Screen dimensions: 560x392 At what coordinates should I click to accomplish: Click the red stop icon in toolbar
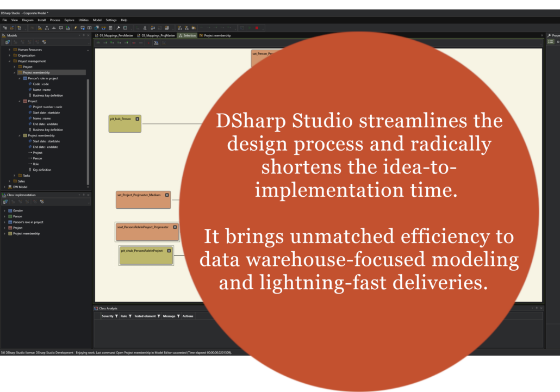[257, 28]
